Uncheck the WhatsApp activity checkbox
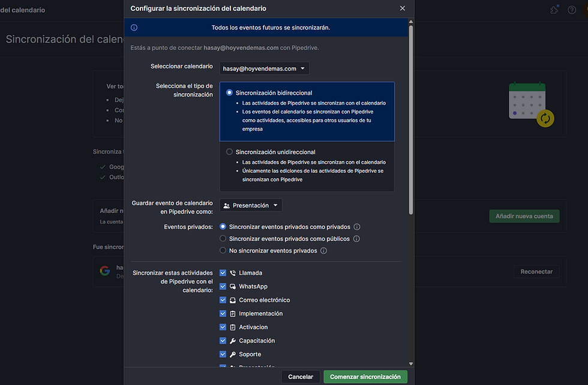 tap(223, 286)
